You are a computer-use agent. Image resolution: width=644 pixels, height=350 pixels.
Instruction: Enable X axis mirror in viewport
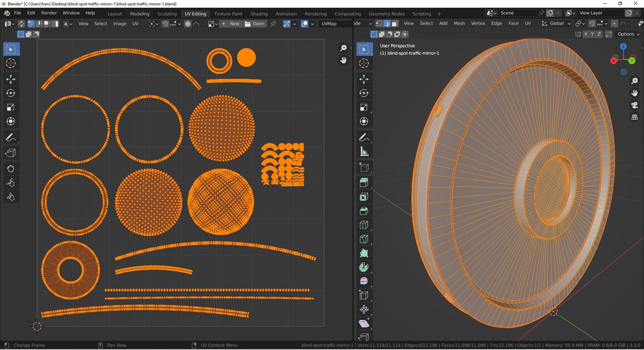pyautogui.click(x=586, y=34)
